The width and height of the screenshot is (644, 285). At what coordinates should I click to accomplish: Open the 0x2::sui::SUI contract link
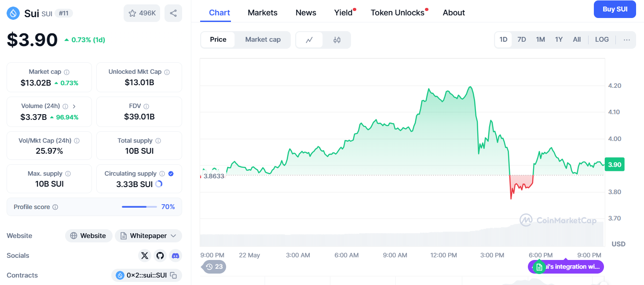147,276
